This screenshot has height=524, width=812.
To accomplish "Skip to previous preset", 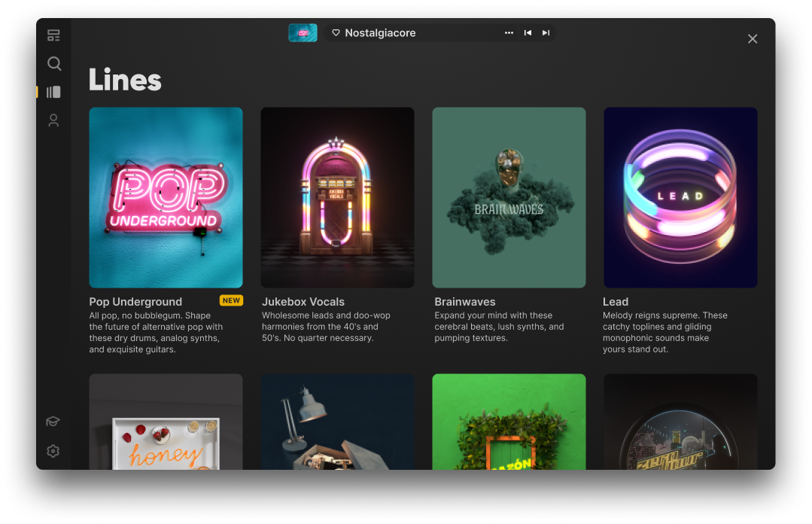I will pyautogui.click(x=528, y=32).
